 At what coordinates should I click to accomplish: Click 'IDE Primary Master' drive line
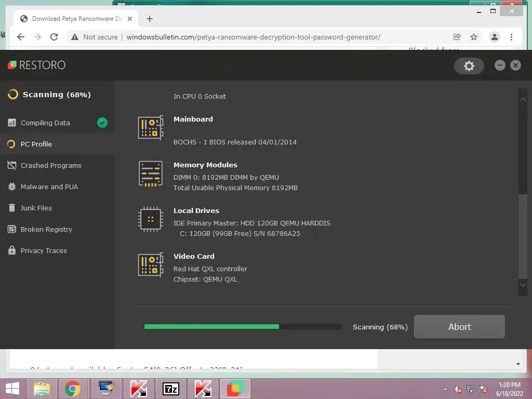tap(252, 223)
